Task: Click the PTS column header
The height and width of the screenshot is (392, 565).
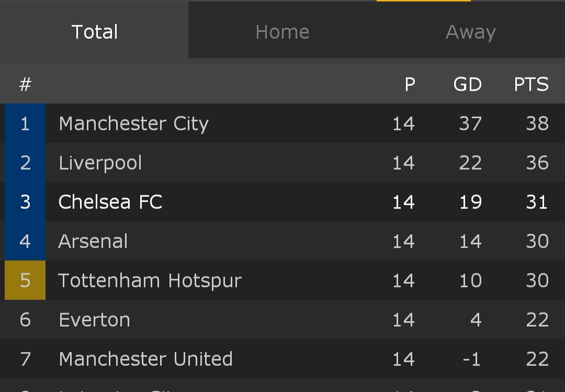Action: (531, 84)
